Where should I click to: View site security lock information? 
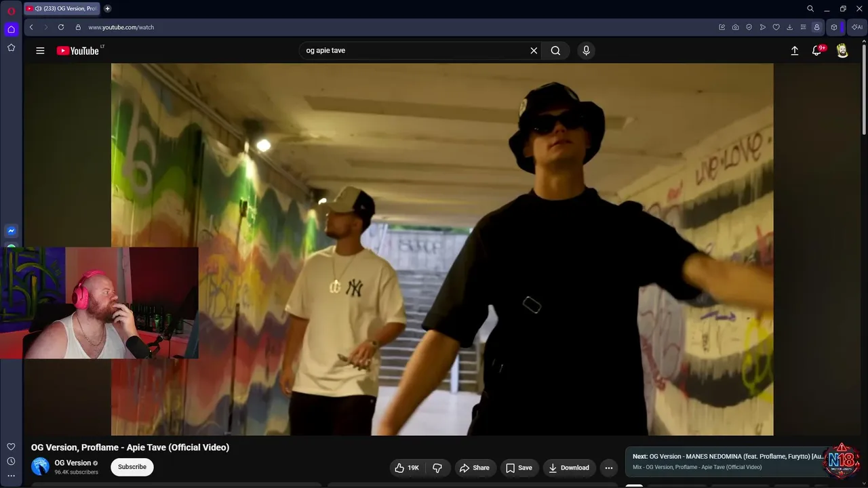click(78, 27)
